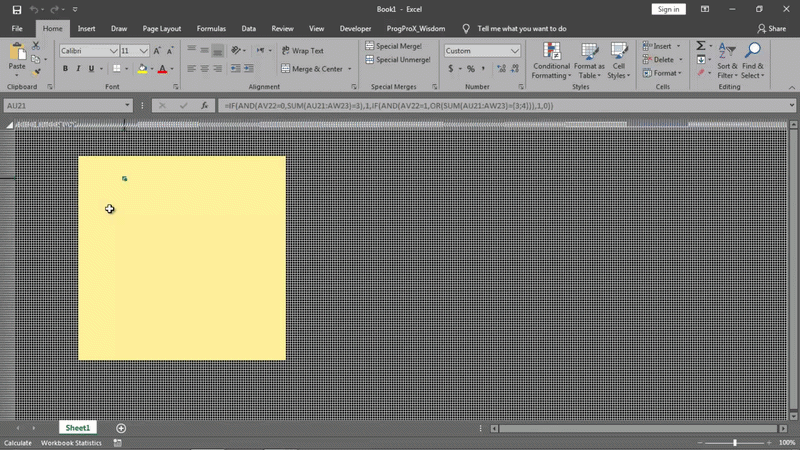Undo the last action
The width and height of the screenshot is (800, 450).
pos(34,9)
